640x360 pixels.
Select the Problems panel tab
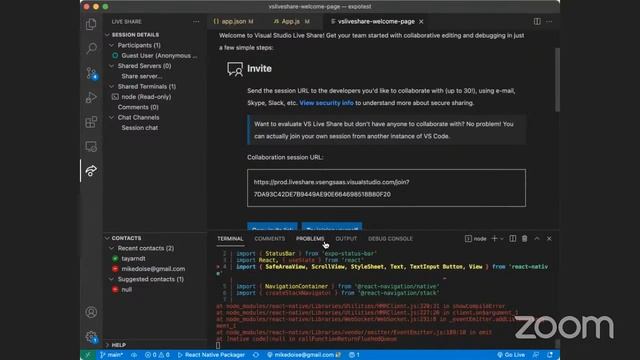(x=310, y=239)
